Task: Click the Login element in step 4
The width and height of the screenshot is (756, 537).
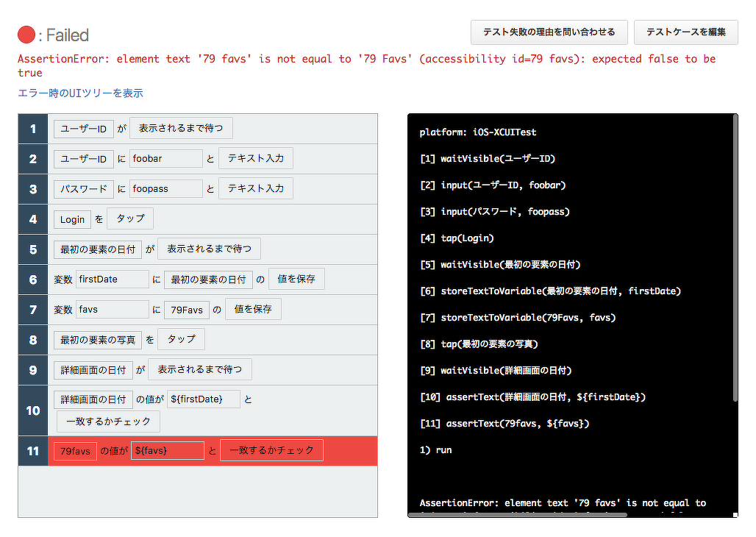Action: [x=72, y=219]
